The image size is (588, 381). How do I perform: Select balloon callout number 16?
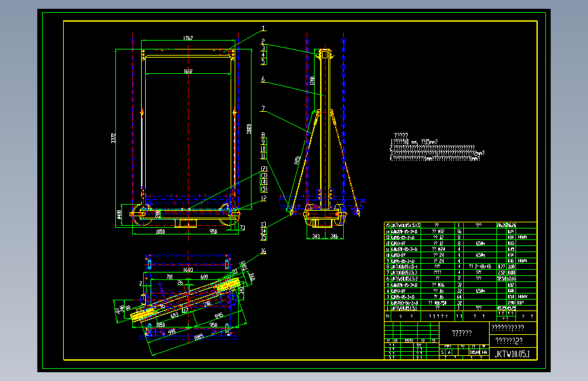tap(263, 251)
